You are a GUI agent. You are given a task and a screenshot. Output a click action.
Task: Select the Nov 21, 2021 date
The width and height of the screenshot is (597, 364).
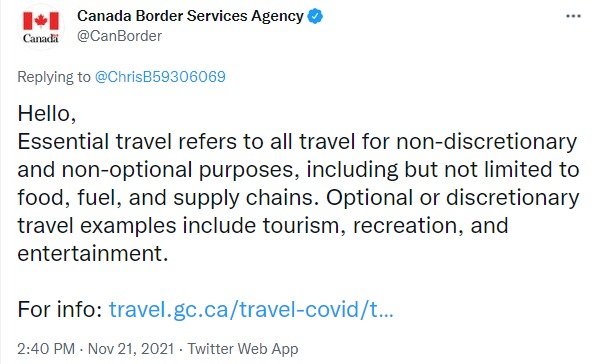click(131, 349)
